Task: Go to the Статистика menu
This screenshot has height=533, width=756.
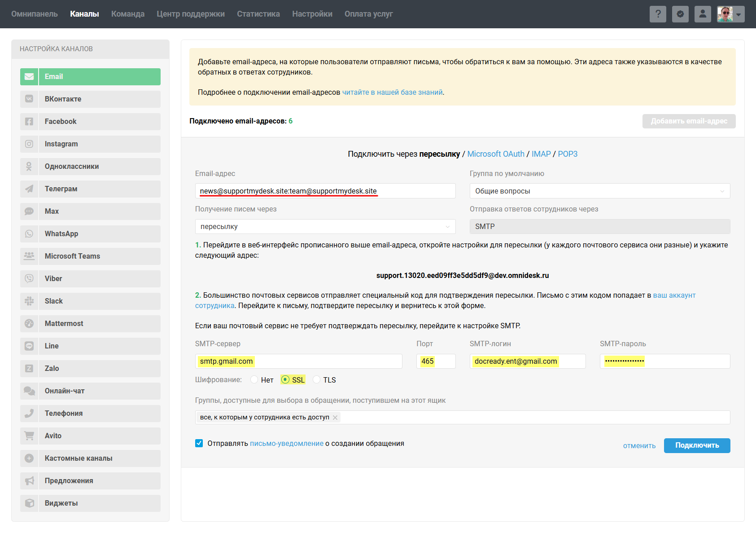Action: pyautogui.click(x=258, y=14)
